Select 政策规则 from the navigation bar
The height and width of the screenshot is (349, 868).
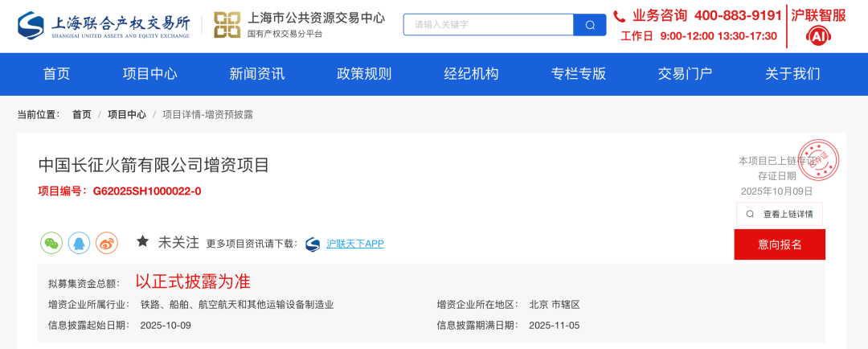364,74
